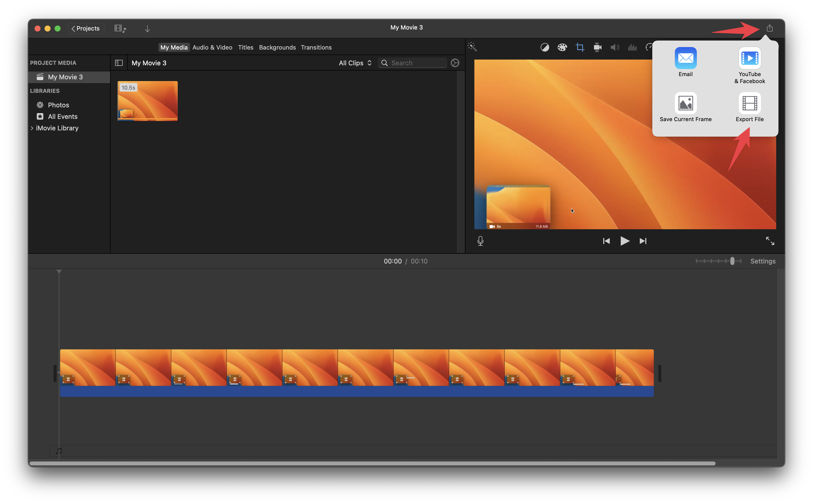Select Export File option

click(x=749, y=107)
